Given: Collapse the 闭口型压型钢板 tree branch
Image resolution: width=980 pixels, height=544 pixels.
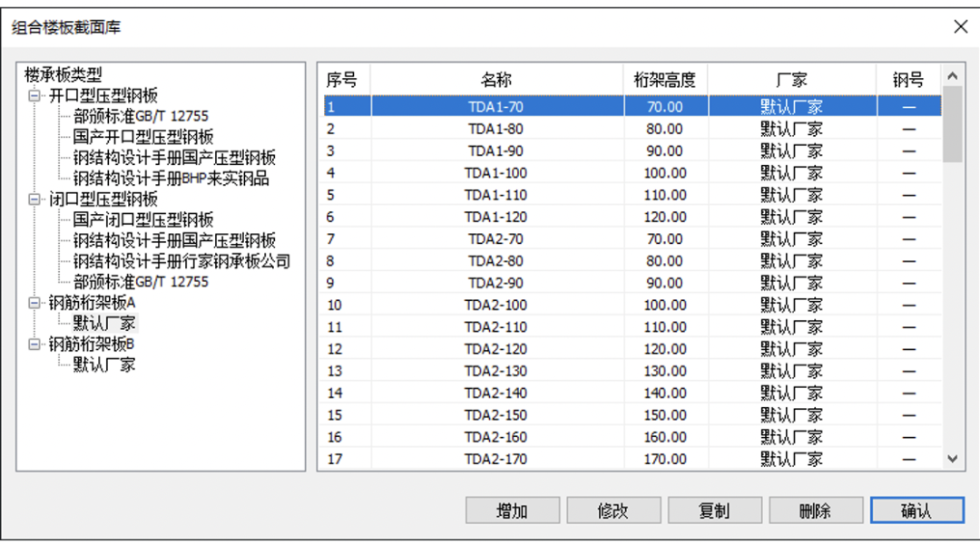Looking at the screenshot, I should click(x=33, y=198).
